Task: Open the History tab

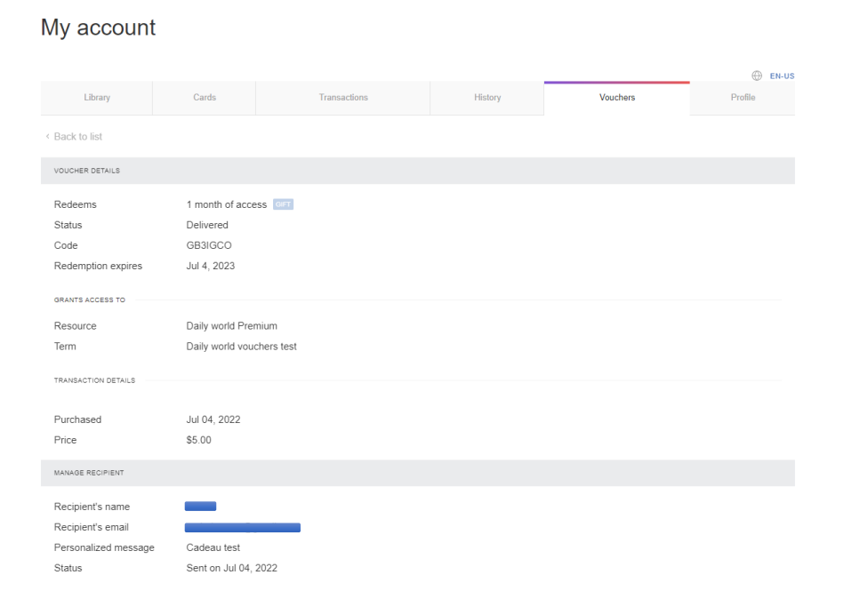Action: [x=487, y=98]
